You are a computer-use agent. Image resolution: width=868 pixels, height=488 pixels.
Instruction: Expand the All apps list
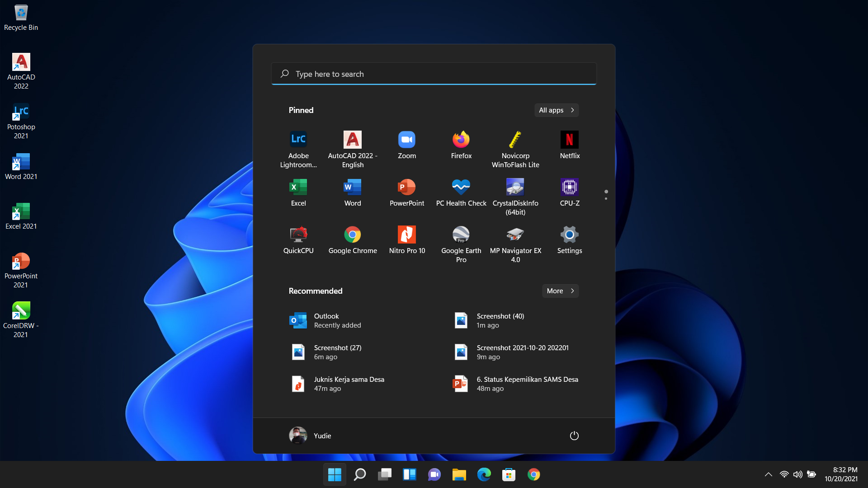(x=556, y=110)
